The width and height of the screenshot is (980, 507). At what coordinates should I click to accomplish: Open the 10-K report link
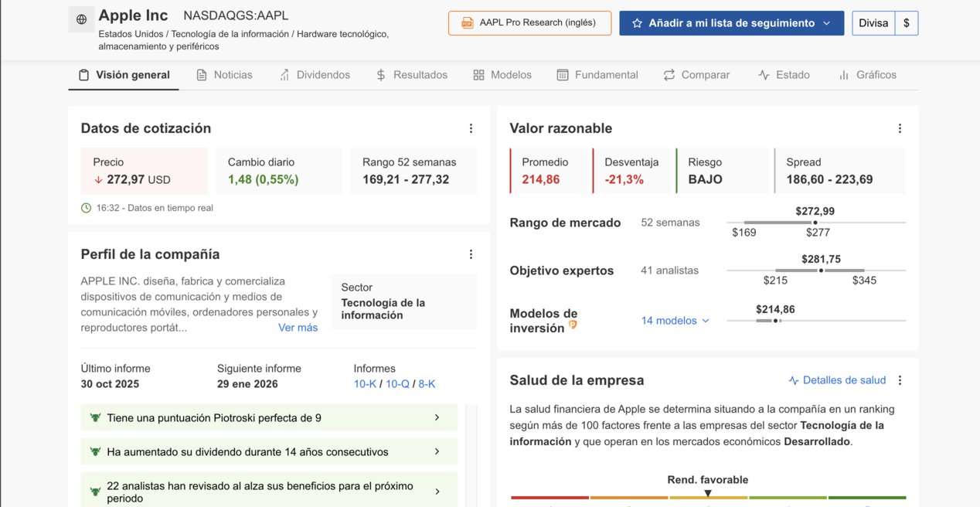[365, 384]
